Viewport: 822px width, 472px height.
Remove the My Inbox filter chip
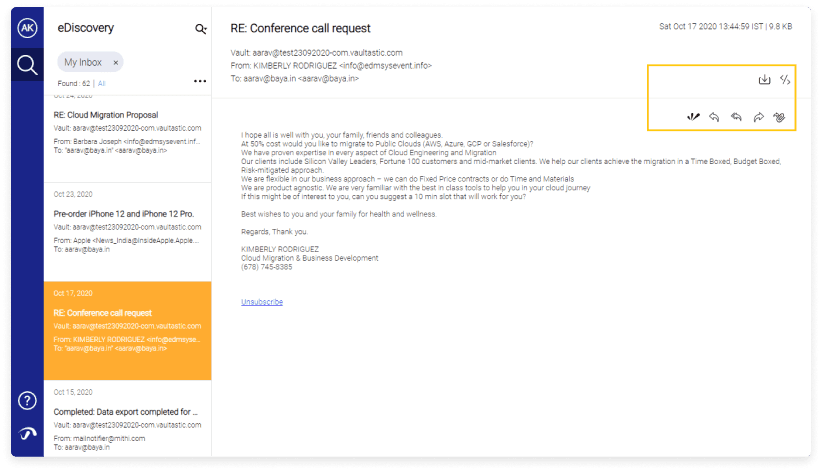115,62
